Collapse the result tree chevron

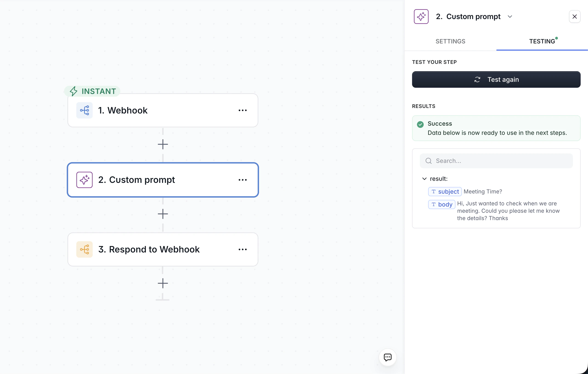(x=424, y=179)
